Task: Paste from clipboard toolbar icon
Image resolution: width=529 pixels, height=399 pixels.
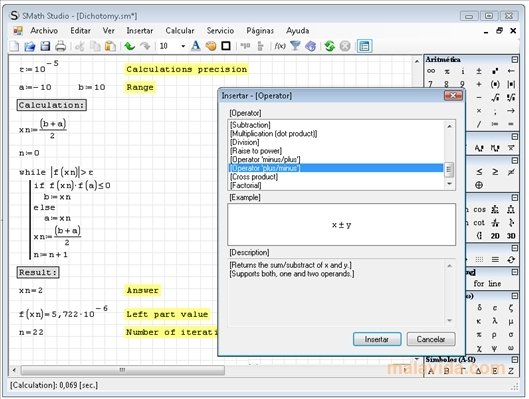Action: click(110, 46)
